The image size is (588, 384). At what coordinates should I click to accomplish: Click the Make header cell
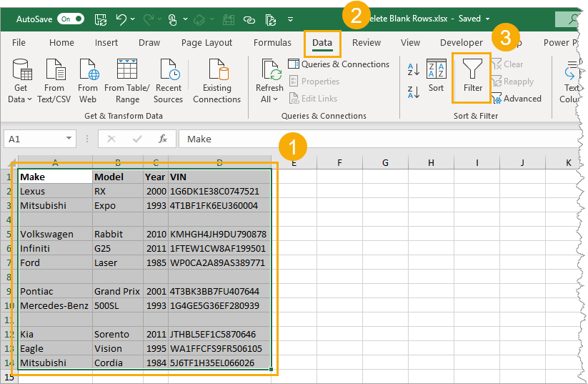[x=56, y=177]
